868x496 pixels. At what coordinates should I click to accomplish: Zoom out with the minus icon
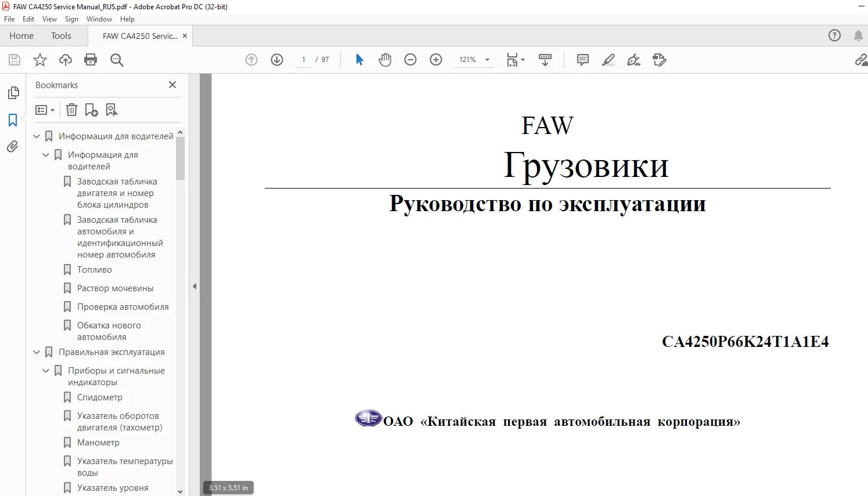[410, 60]
